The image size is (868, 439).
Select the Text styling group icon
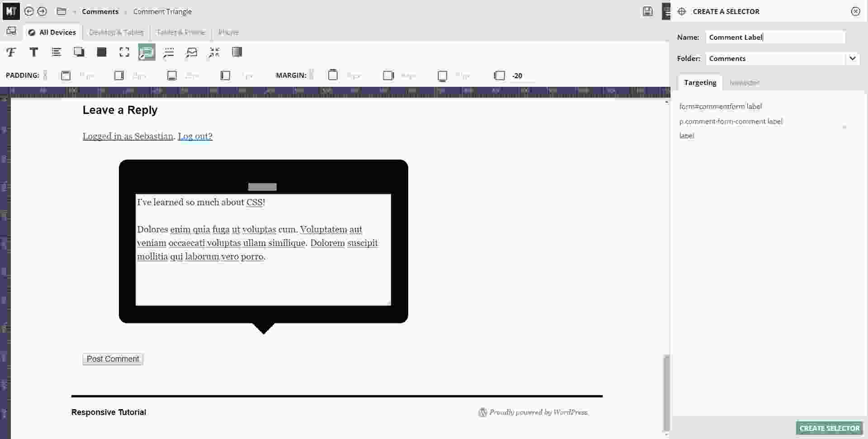[x=33, y=52]
